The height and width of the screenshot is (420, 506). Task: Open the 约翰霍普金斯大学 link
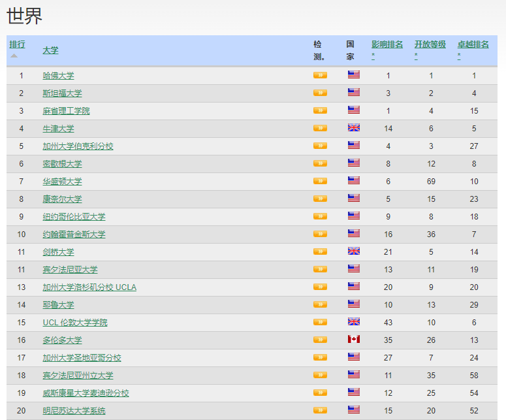click(74, 234)
